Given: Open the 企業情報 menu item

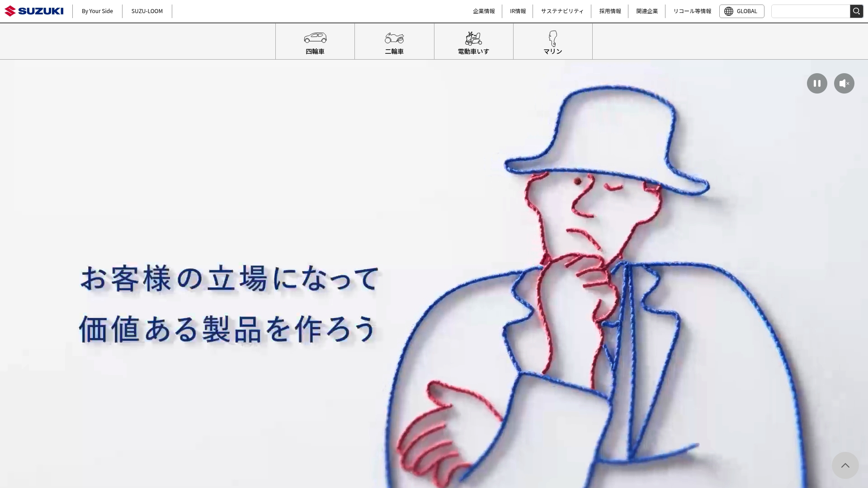Looking at the screenshot, I should click(484, 11).
